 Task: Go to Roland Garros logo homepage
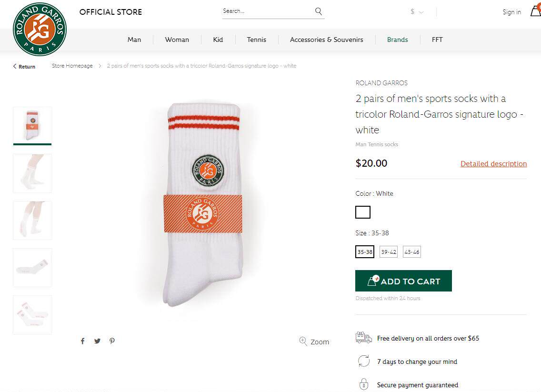pyautogui.click(x=40, y=29)
